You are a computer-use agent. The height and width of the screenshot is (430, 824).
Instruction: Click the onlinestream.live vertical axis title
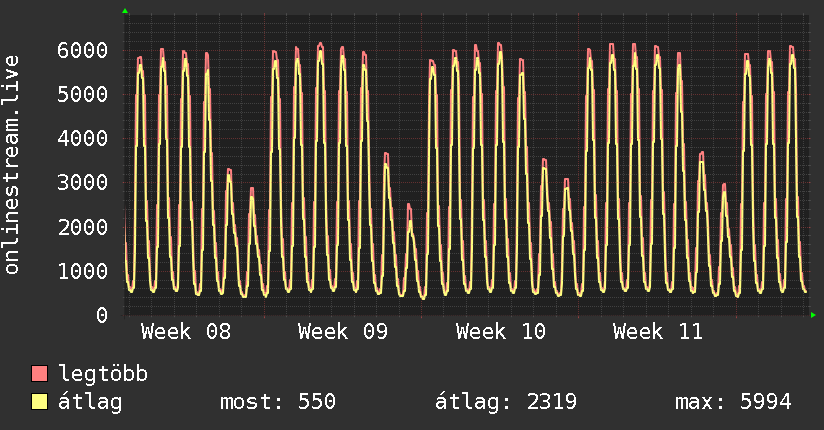pyautogui.click(x=11, y=165)
